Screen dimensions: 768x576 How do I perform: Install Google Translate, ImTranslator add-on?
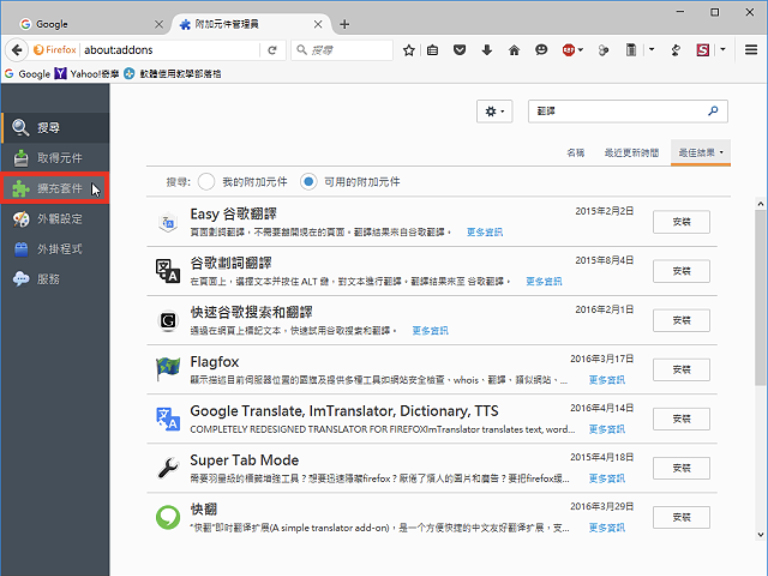pos(681,419)
